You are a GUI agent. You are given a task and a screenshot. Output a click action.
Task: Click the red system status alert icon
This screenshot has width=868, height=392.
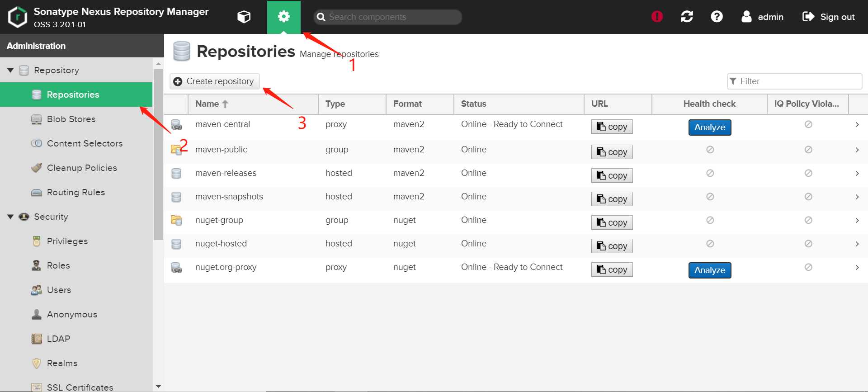click(657, 17)
